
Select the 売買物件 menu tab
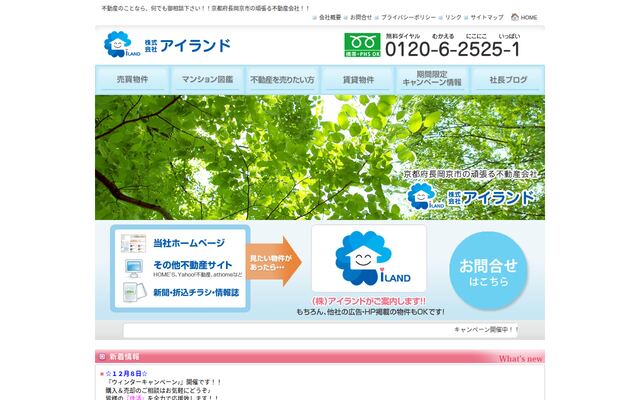click(132, 80)
